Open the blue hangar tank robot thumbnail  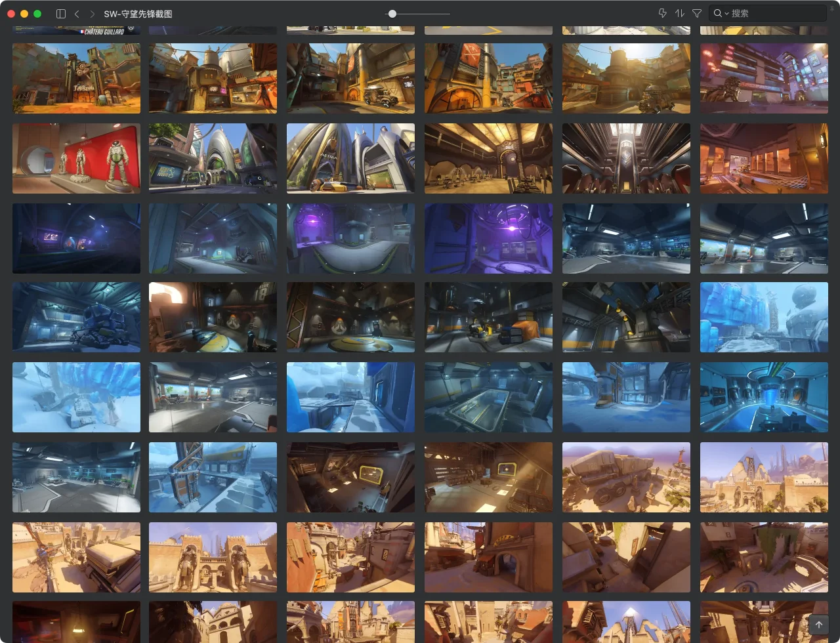76,318
